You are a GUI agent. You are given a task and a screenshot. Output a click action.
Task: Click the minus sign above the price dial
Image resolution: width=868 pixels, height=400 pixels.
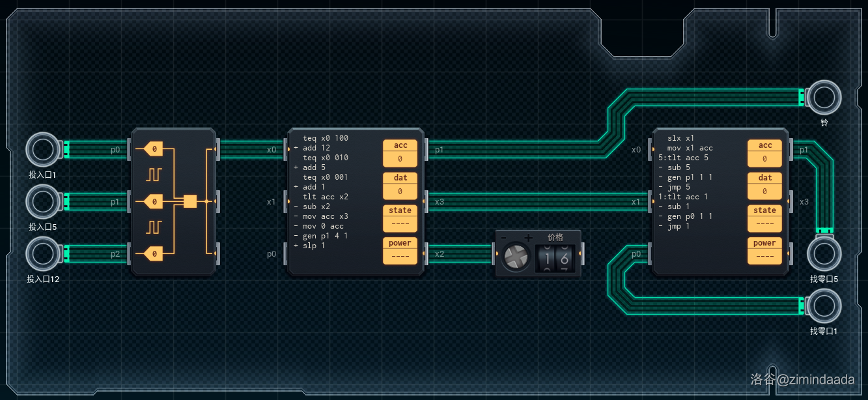503,237
